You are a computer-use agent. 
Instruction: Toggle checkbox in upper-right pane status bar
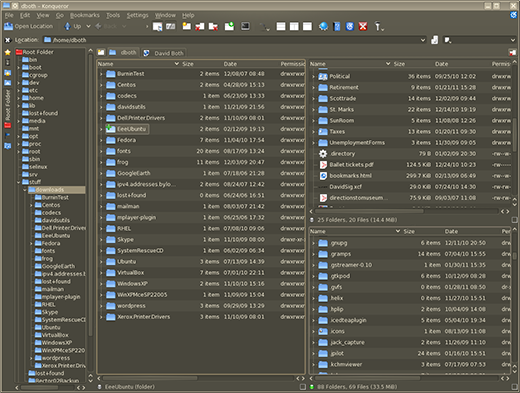pos(515,220)
